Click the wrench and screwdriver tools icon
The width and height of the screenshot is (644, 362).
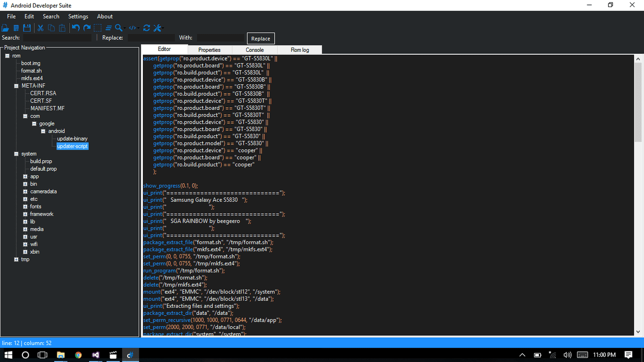(157, 28)
